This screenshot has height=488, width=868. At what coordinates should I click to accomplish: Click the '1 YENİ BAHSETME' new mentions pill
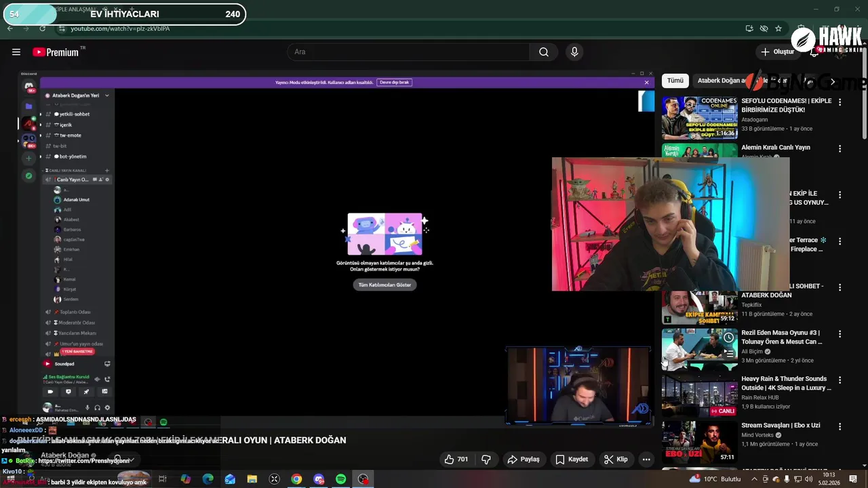(x=77, y=352)
